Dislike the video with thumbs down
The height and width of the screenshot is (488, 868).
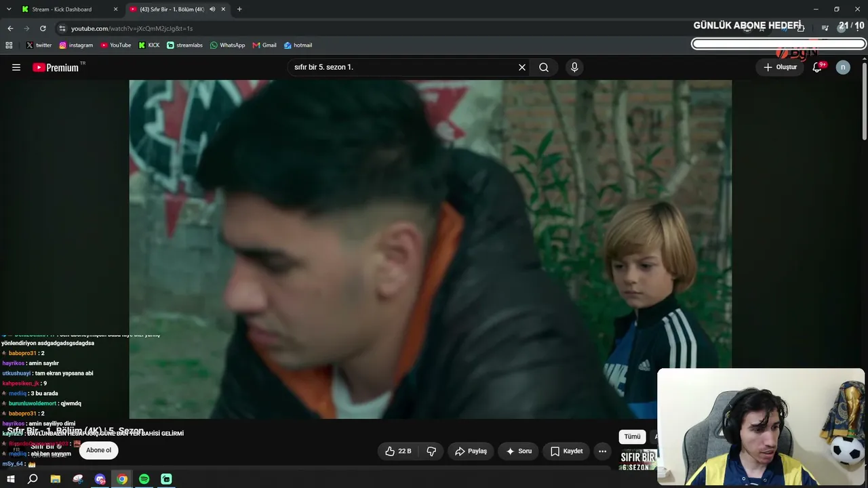pyautogui.click(x=431, y=451)
